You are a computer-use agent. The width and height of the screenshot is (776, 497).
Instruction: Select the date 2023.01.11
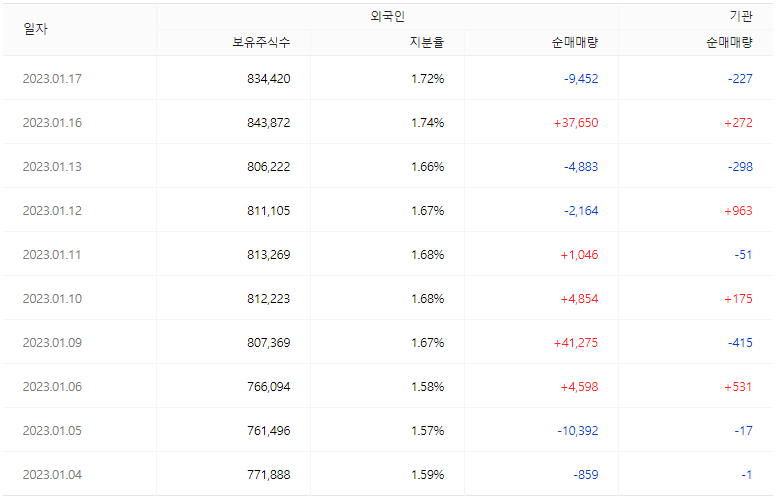tap(52, 255)
